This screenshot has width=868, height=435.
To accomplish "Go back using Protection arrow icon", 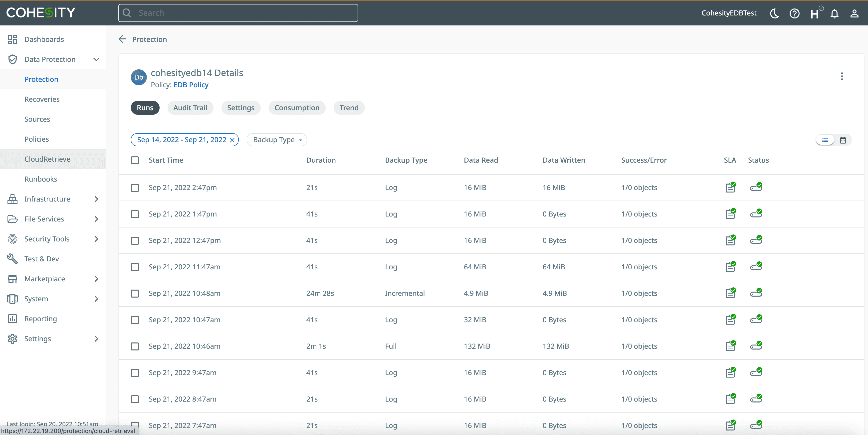I will [123, 39].
